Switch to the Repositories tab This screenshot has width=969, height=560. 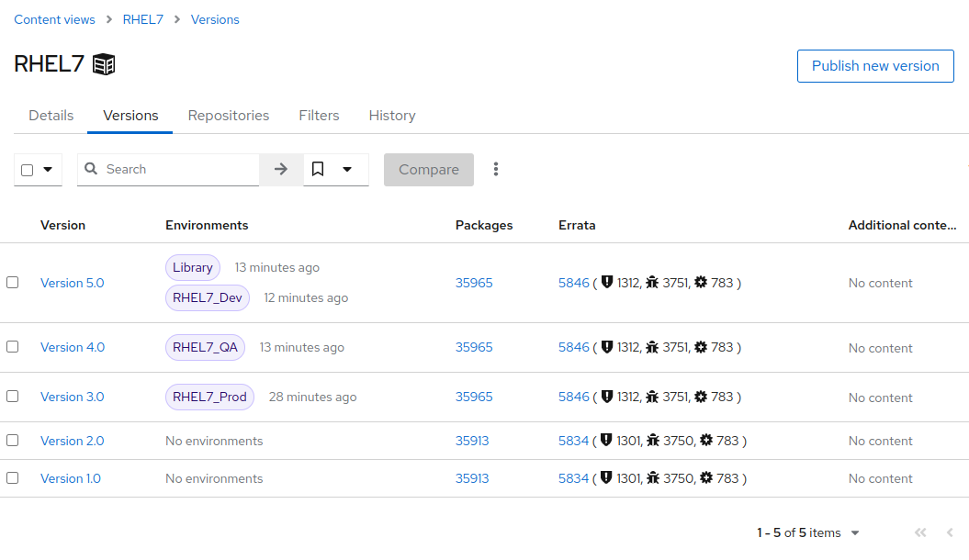point(229,116)
